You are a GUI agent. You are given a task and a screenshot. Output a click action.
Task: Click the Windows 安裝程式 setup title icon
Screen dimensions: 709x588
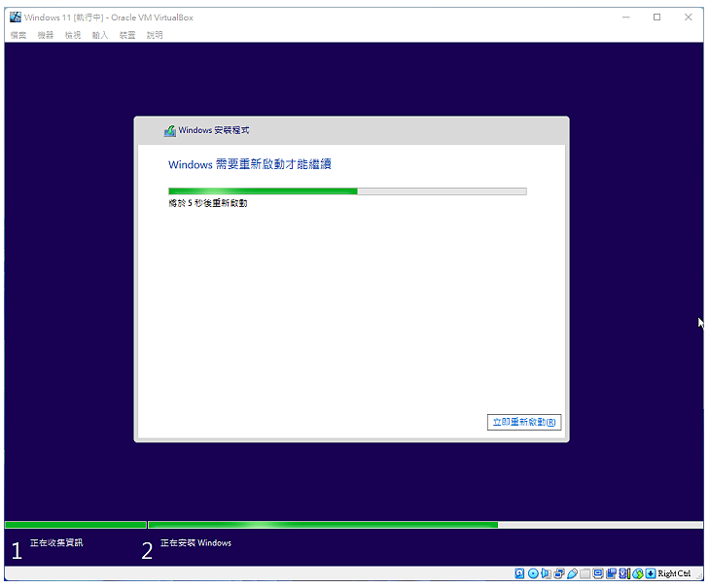tap(170, 130)
